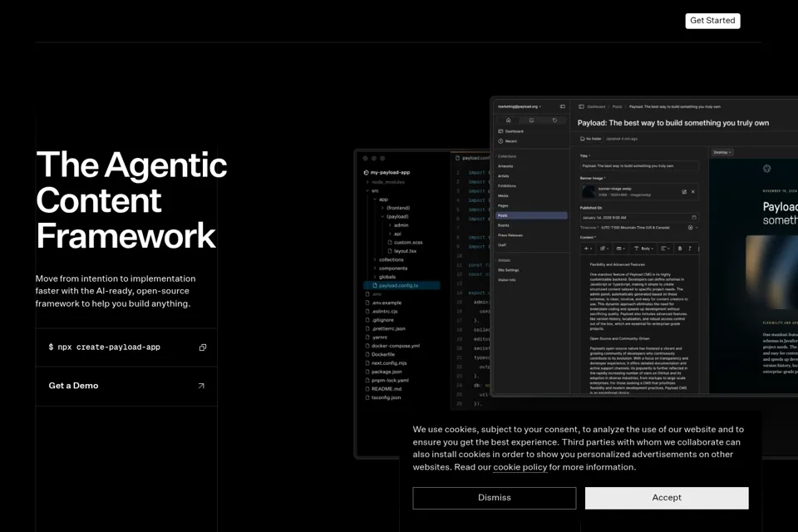Edit the banner-image.webp upload
The height and width of the screenshot is (532, 798).
coord(684,192)
